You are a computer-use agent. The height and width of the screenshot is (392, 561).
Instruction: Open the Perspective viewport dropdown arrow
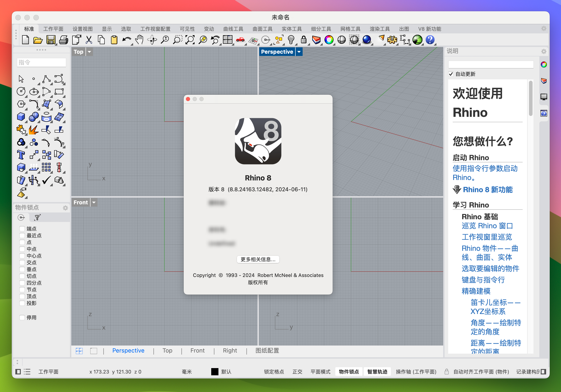point(299,52)
